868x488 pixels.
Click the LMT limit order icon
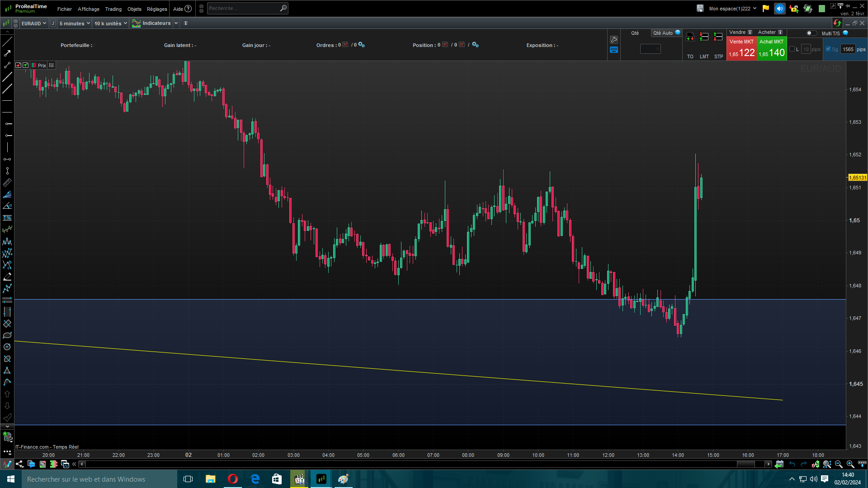pos(704,38)
